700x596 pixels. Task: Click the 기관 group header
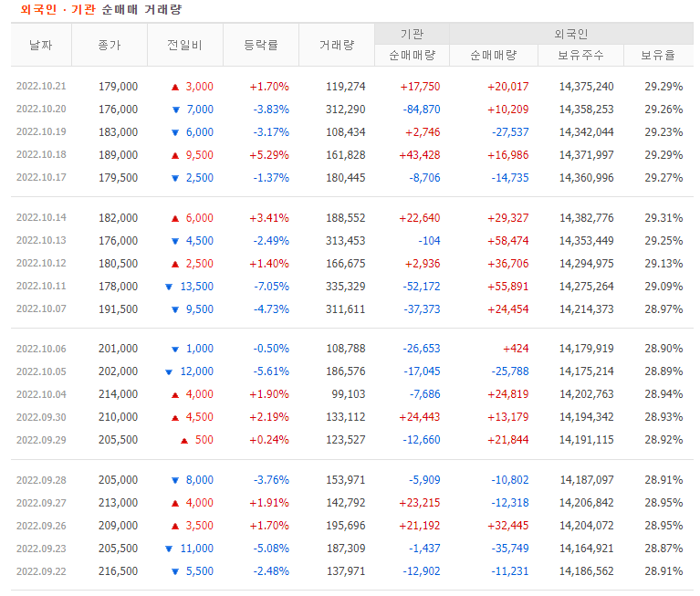tap(412, 34)
